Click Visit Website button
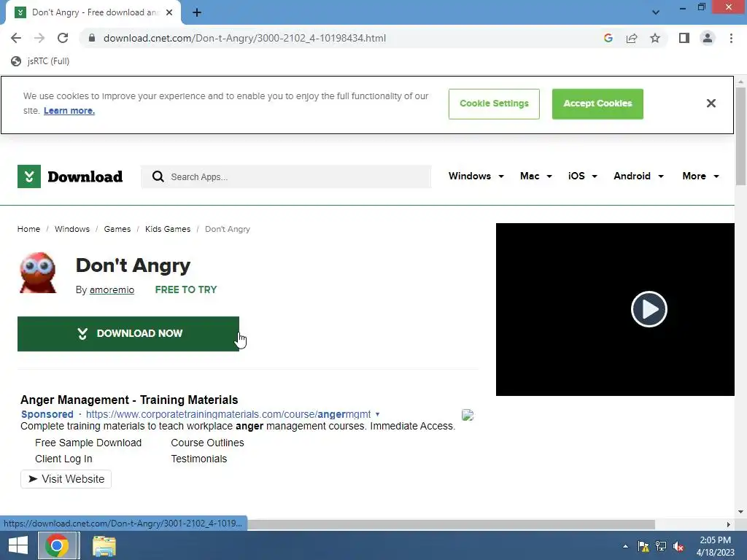 (66, 479)
